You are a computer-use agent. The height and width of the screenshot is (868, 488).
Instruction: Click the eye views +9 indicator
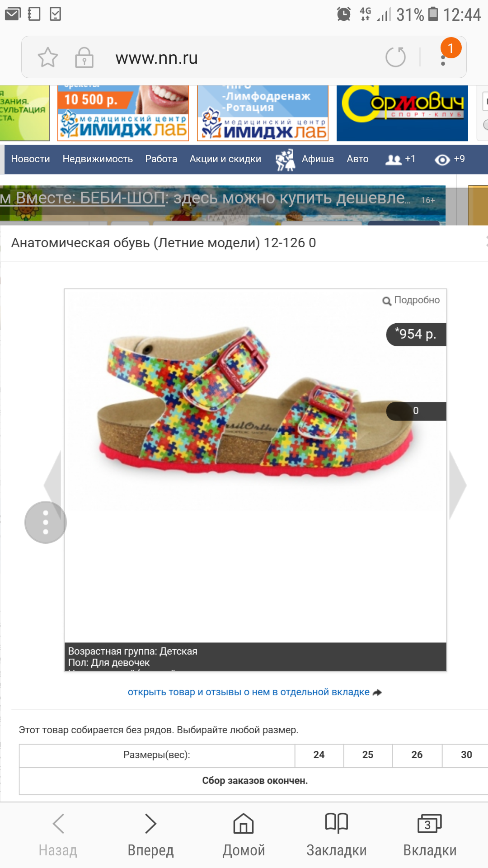pos(450,159)
